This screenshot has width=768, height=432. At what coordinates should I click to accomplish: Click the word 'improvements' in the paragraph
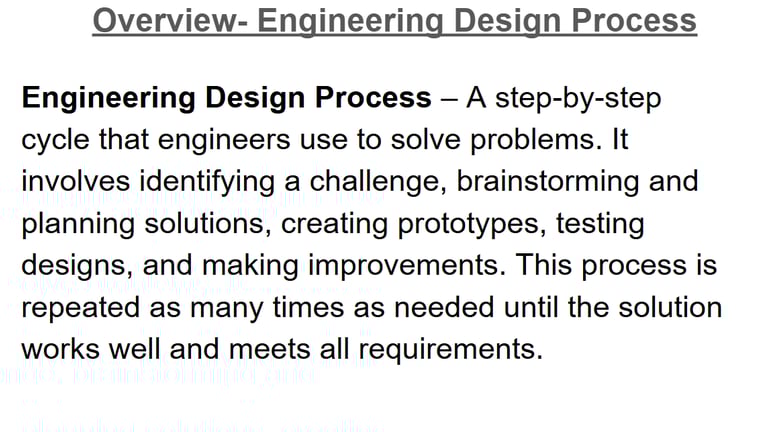(x=413, y=266)
